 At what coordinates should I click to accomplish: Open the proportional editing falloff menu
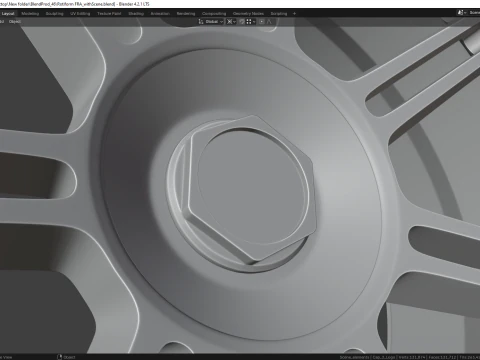coord(269,22)
